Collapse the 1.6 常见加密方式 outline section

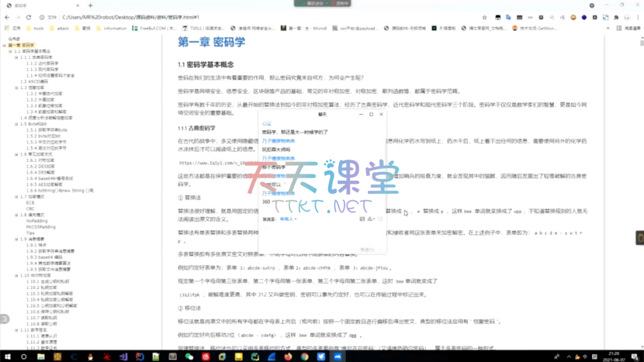(15, 154)
